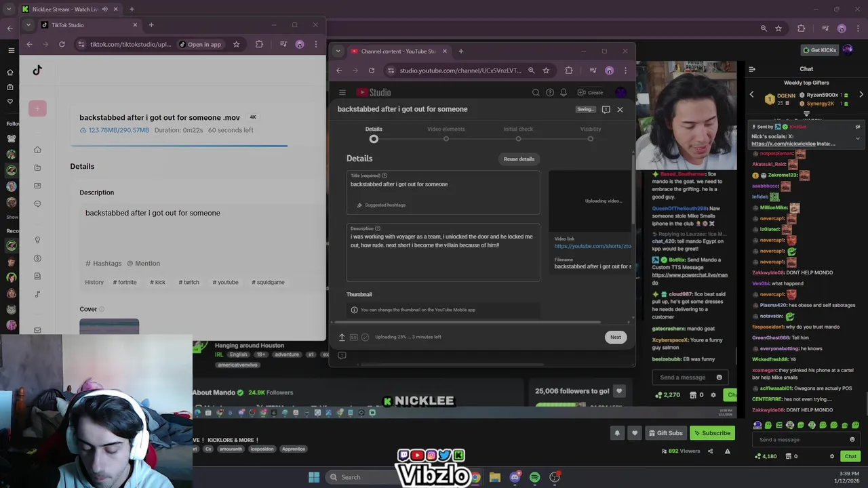868x488 pixels.
Task: Open TikTok Studio comments icon
Action: point(37,204)
